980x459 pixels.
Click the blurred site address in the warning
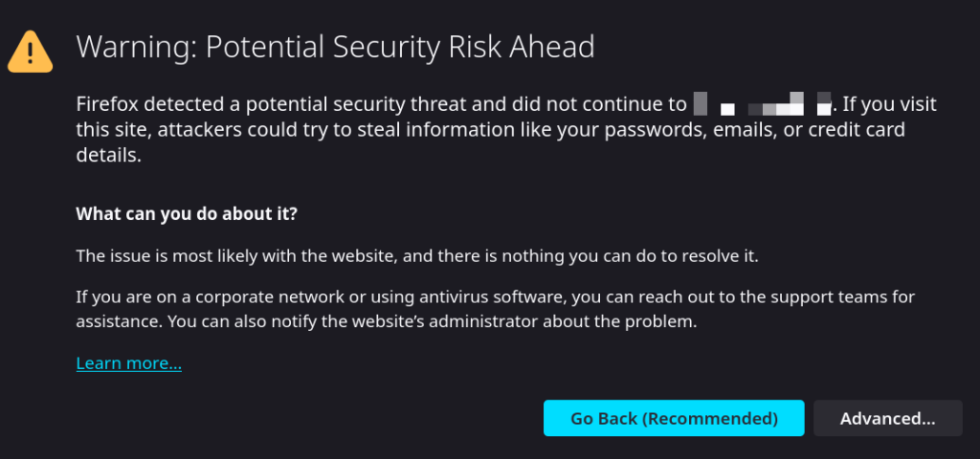[763, 103]
